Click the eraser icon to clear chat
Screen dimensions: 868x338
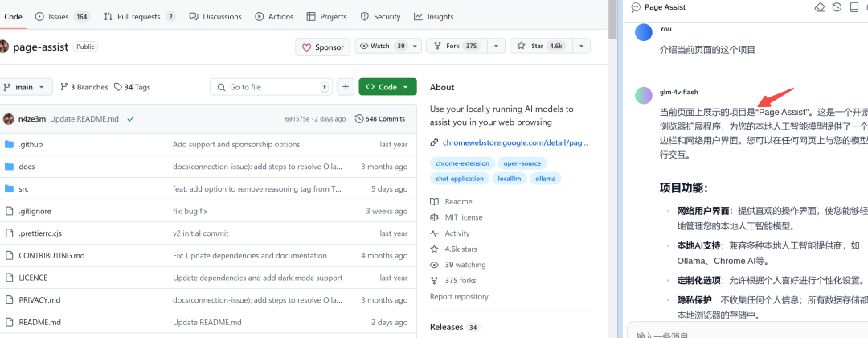coord(819,7)
